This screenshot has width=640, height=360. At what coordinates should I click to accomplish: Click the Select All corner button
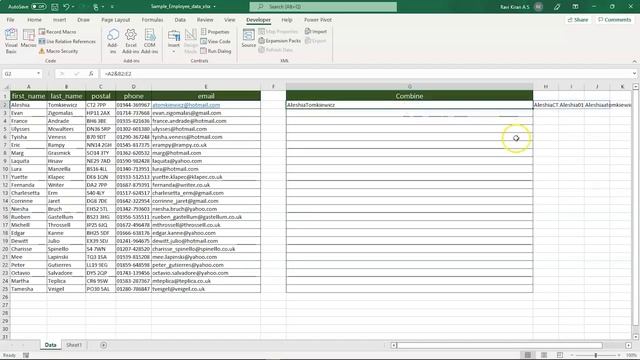(x=6, y=87)
